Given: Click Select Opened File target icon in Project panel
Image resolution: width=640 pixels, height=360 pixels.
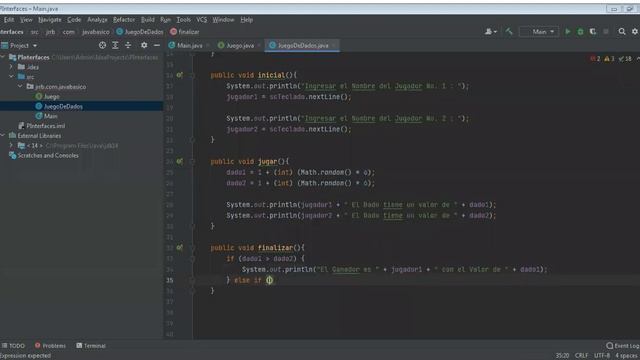Looking at the screenshot, I should pyautogui.click(x=102, y=45).
